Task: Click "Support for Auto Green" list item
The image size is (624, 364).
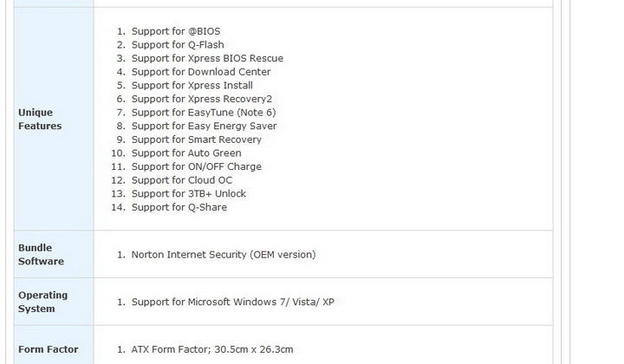Action: (186, 153)
